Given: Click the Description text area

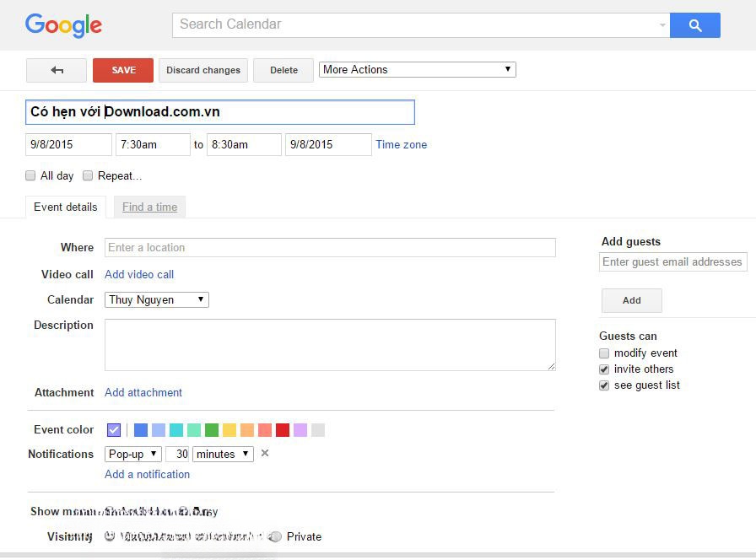Looking at the screenshot, I should coord(330,345).
